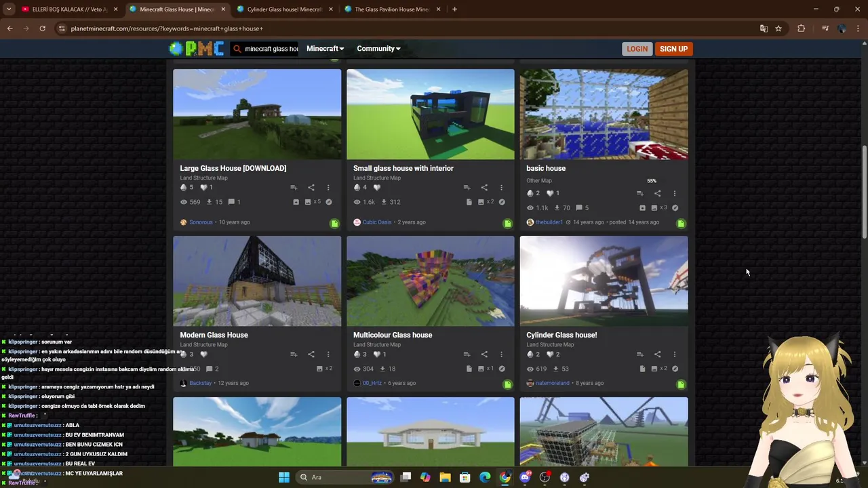Click the SIGN UP button
This screenshot has height=488, width=868.
673,49
